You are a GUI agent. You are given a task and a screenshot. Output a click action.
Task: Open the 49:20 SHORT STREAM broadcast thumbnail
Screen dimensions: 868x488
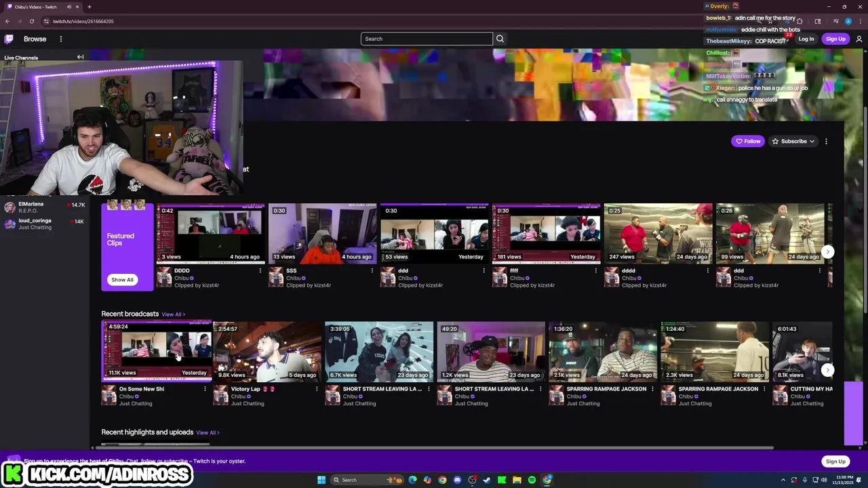[x=491, y=351]
